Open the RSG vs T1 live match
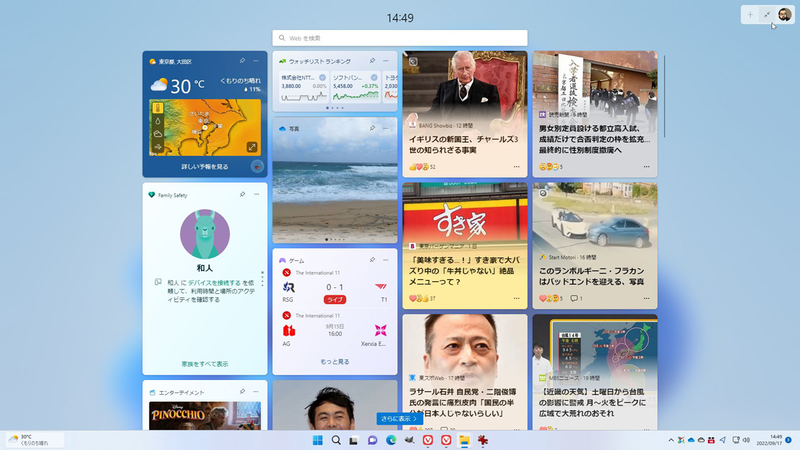The image size is (800, 450). click(x=335, y=288)
